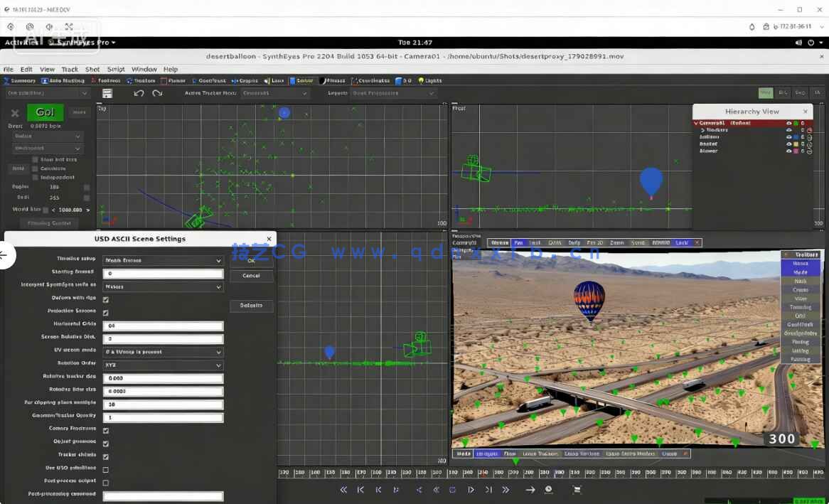Open the Solver room icon

(x=301, y=80)
